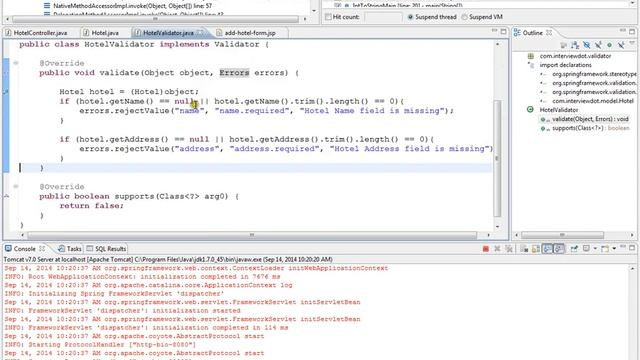
Task: Minimize the editor area
Action: coord(494,30)
